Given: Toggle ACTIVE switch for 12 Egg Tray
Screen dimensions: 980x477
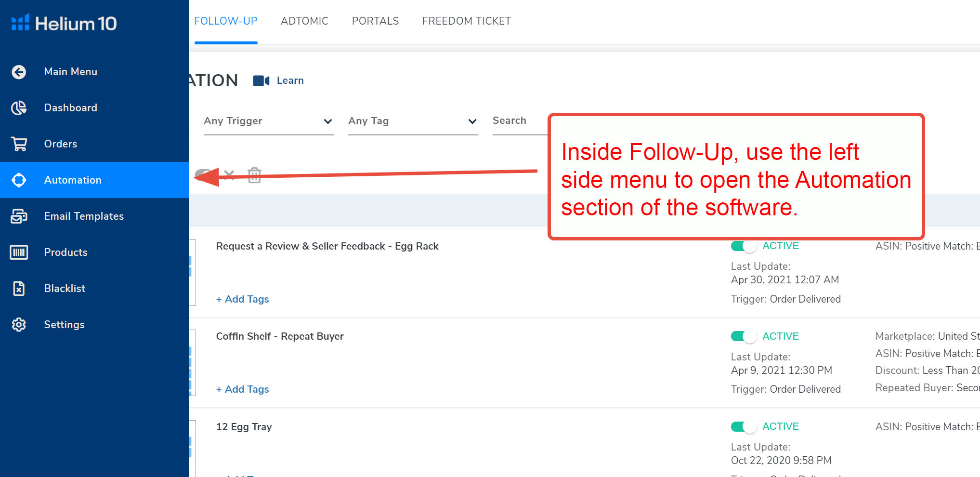Looking at the screenshot, I should pyautogui.click(x=744, y=426).
